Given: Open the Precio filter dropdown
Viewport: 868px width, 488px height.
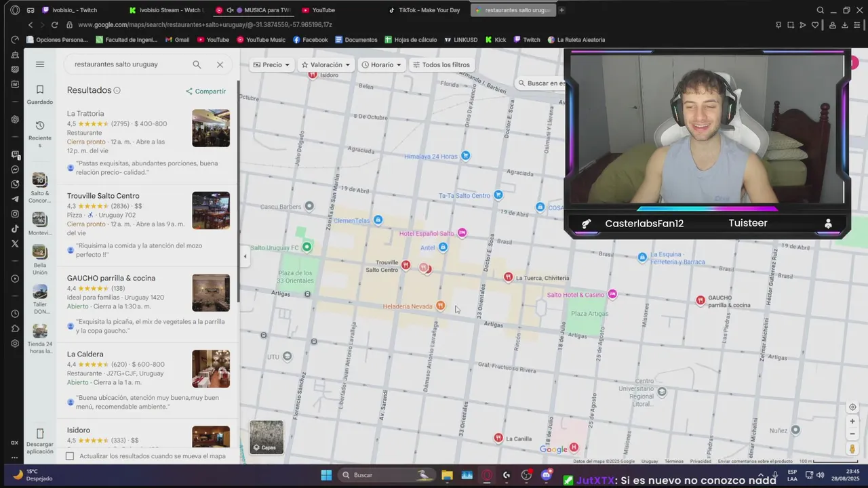Looking at the screenshot, I should (271, 64).
